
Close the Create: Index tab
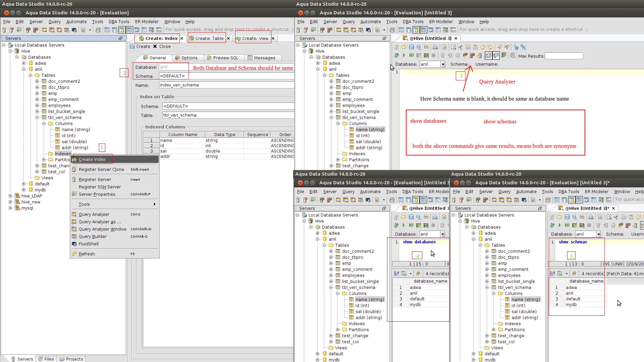182,39
